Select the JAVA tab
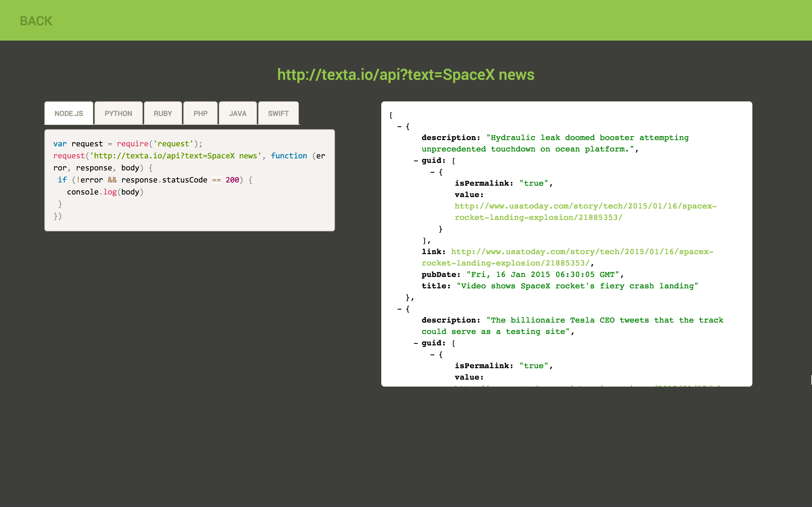 click(x=238, y=113)
